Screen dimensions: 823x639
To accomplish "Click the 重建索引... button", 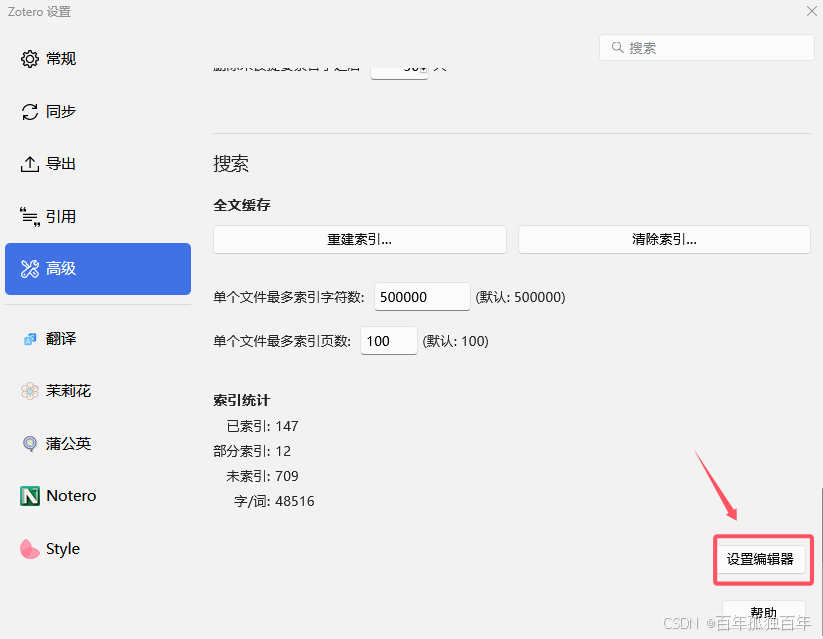I will pyautogui.click(x=360, y=240).
